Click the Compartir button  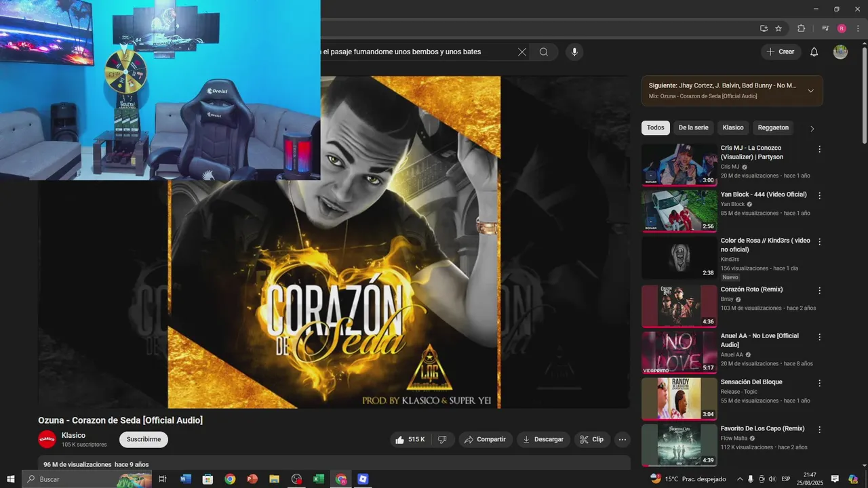click(486, 440)
